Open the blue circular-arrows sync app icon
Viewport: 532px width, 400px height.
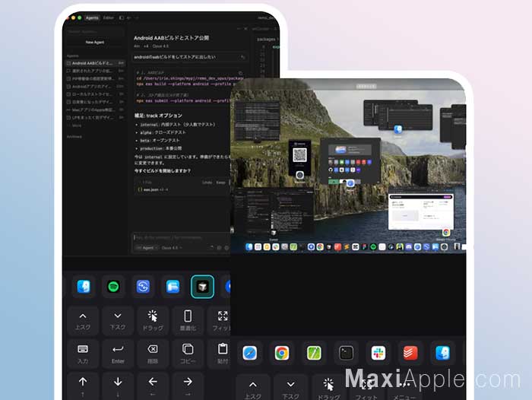tap(143, 287)
